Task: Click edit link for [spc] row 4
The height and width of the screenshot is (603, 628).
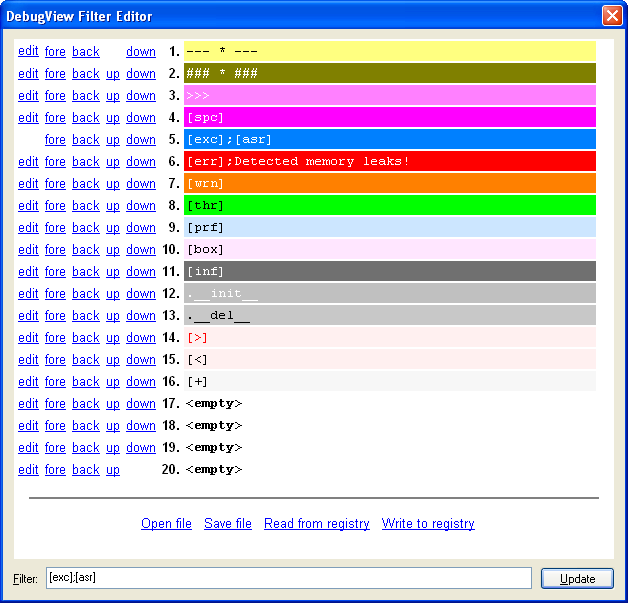Action: click(28, 117)
